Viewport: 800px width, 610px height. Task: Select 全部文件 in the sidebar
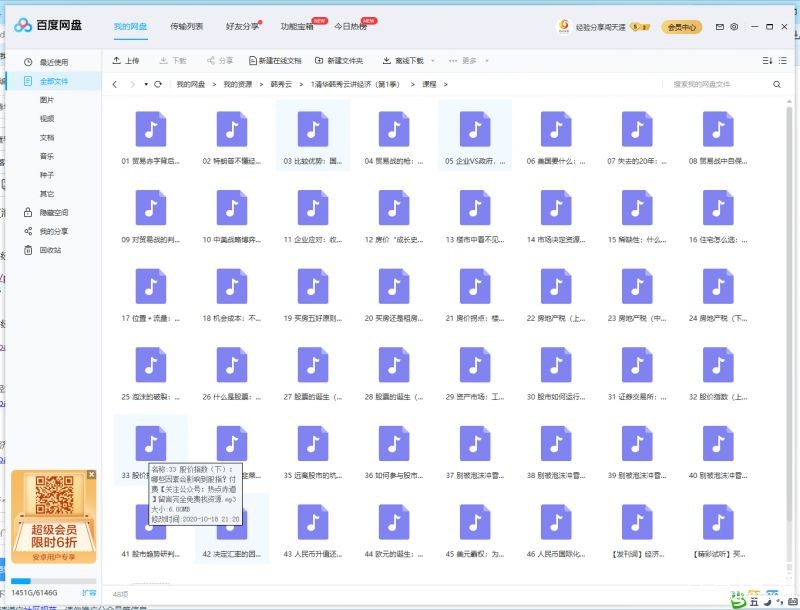pyautogui.click(x=53, y=81)
